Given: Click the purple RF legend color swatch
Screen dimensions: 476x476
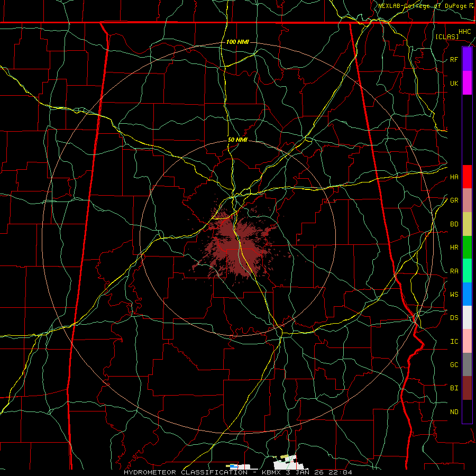Looking at the screenshot, I should 467,59.
